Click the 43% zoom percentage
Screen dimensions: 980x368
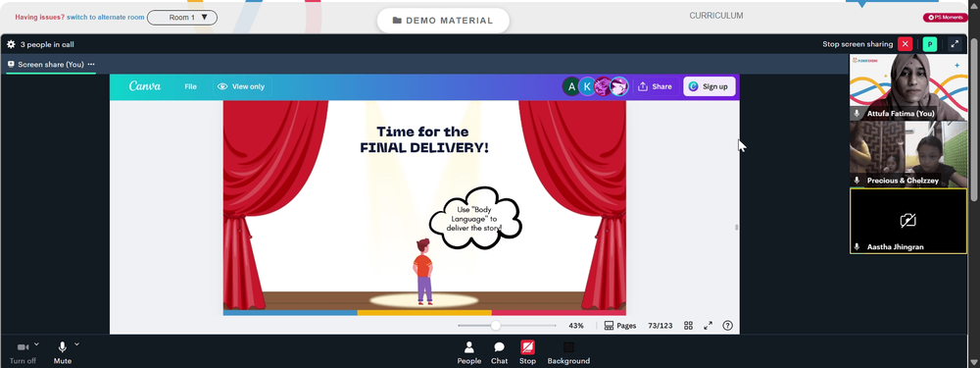point(575,326)
